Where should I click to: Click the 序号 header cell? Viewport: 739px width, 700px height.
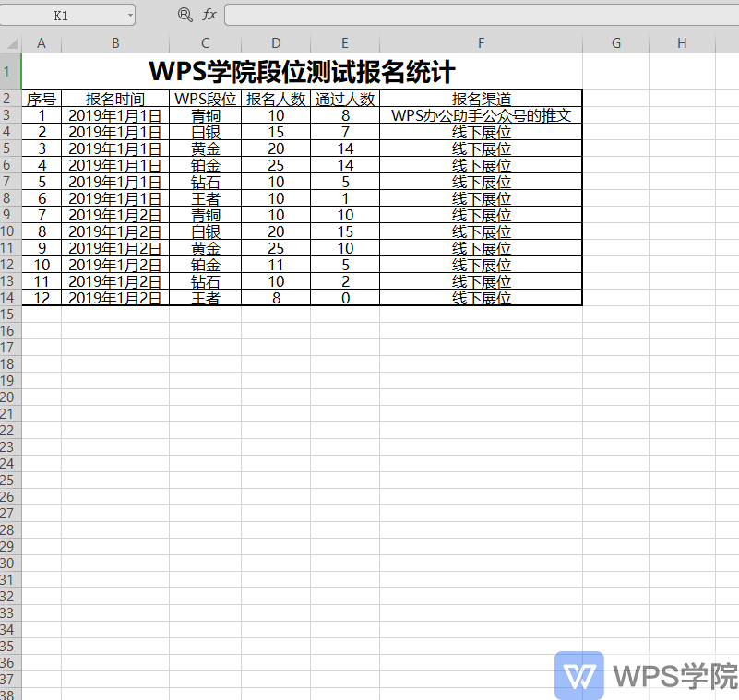[42, 99]
